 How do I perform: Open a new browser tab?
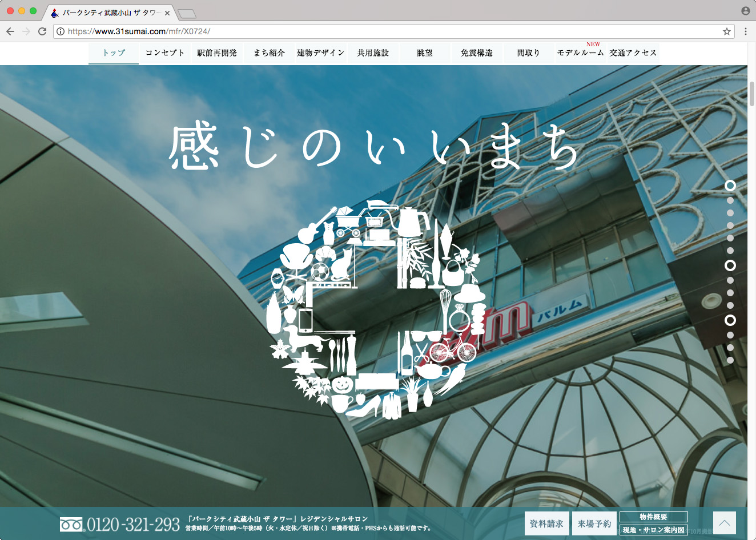click(x=187, y=13)
